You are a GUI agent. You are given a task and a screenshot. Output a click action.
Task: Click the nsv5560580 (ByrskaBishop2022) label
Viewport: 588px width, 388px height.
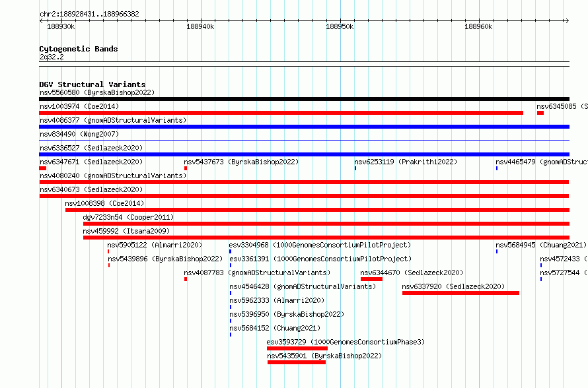tap(97, 92)
